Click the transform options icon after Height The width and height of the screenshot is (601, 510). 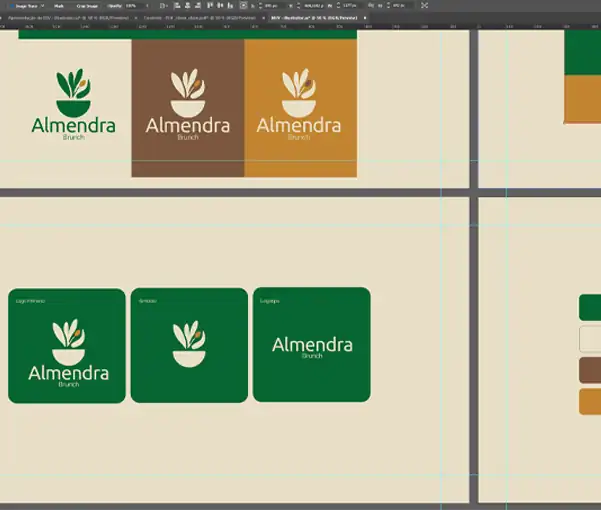point(424,5)
